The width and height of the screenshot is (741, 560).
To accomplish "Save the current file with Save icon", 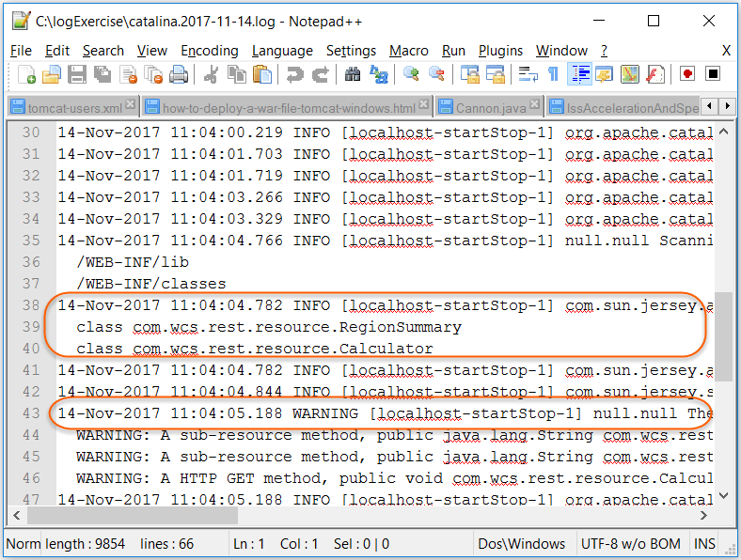I will coord(77,74).
